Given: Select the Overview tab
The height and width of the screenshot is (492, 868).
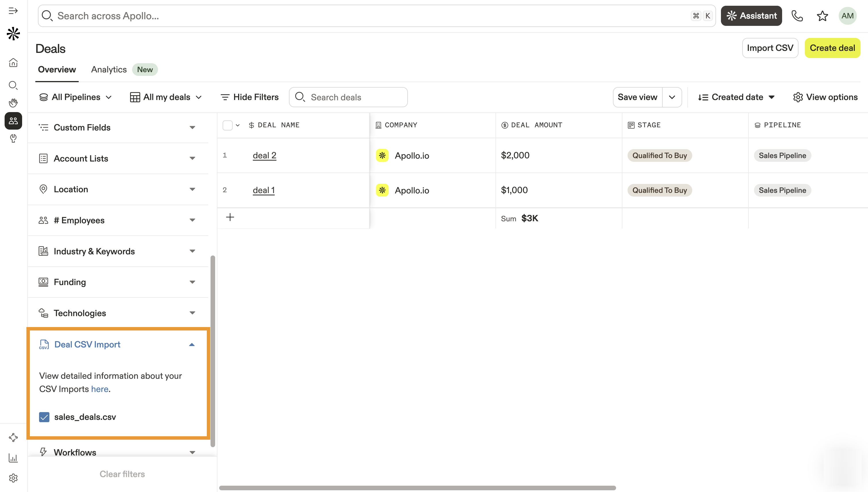Looking at the screenshot, I should click(x=57, y=70).
